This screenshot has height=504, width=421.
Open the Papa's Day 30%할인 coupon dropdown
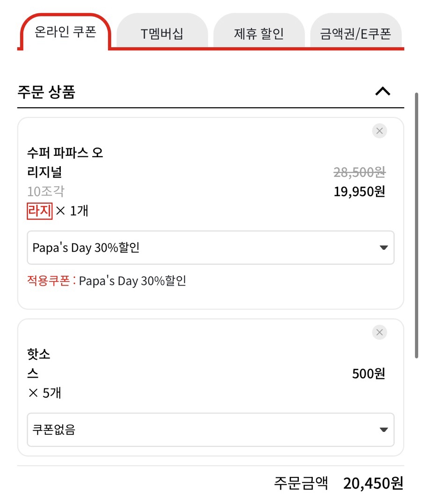211,248
